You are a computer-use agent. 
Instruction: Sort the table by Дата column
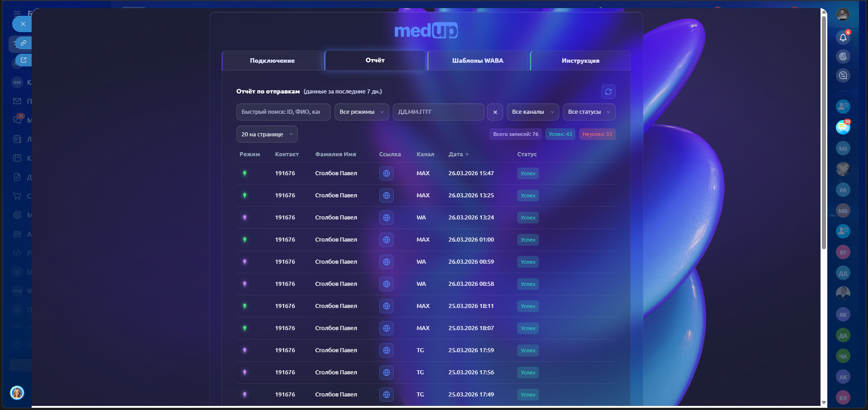[x=458, y=154]
